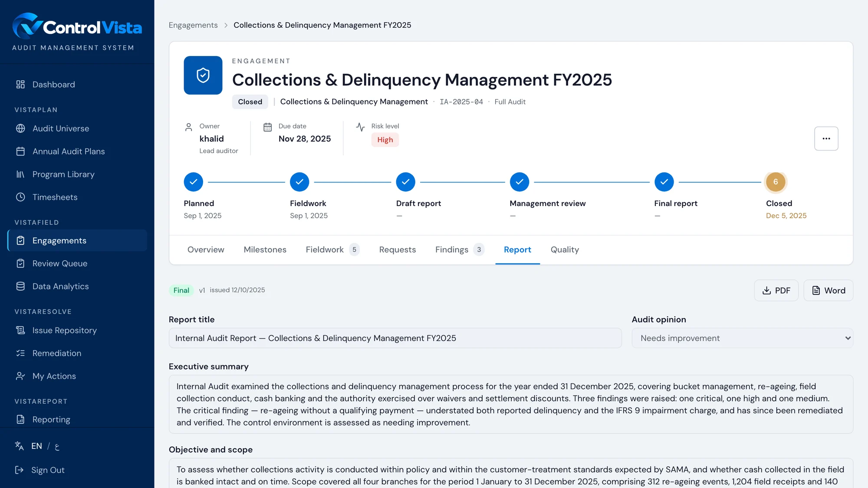
Task: Open the Quality tab
Action: (x=565, y=249)
